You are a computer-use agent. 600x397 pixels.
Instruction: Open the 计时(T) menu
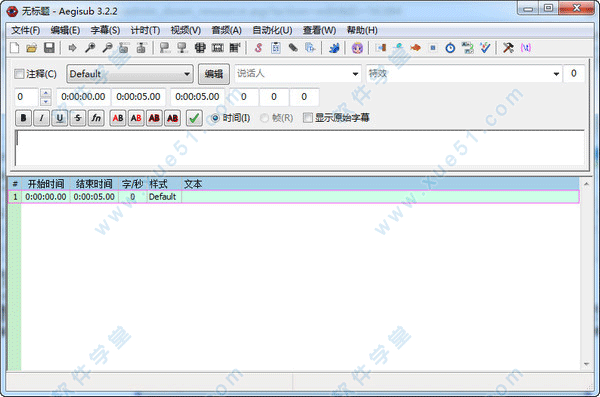coord(145,30)
